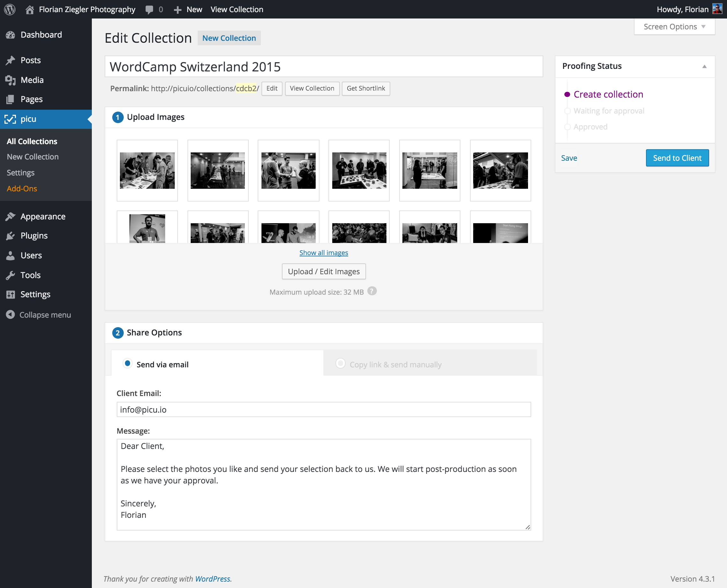Viewport: 727px width, 588px height.
Task: Collapse the Proofing Status panel
Action: pos(704,66)
